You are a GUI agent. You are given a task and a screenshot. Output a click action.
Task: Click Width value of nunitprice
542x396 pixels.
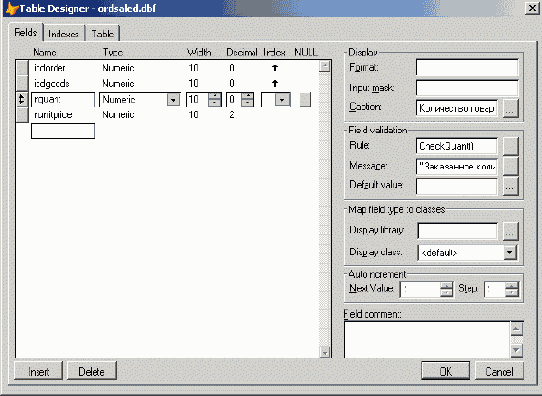(x=193, y=114)
